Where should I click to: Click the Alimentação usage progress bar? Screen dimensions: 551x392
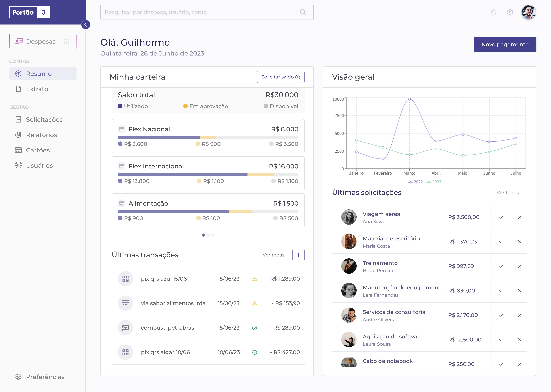208,212
